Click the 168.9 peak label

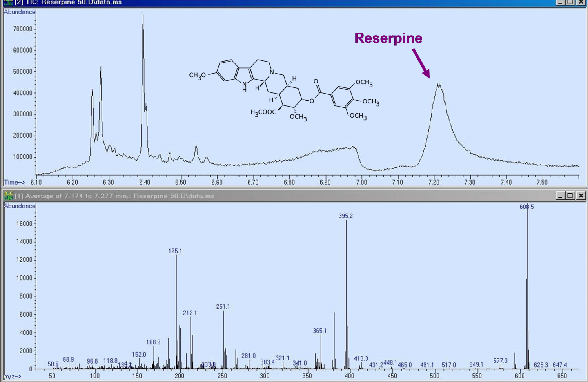[153, 342]
